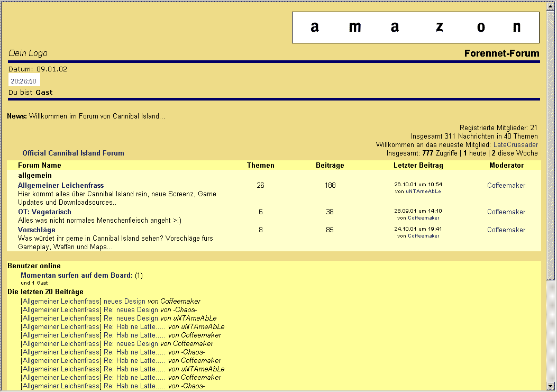Click the 'Letzter Beitrag' column header

(418, 165)
